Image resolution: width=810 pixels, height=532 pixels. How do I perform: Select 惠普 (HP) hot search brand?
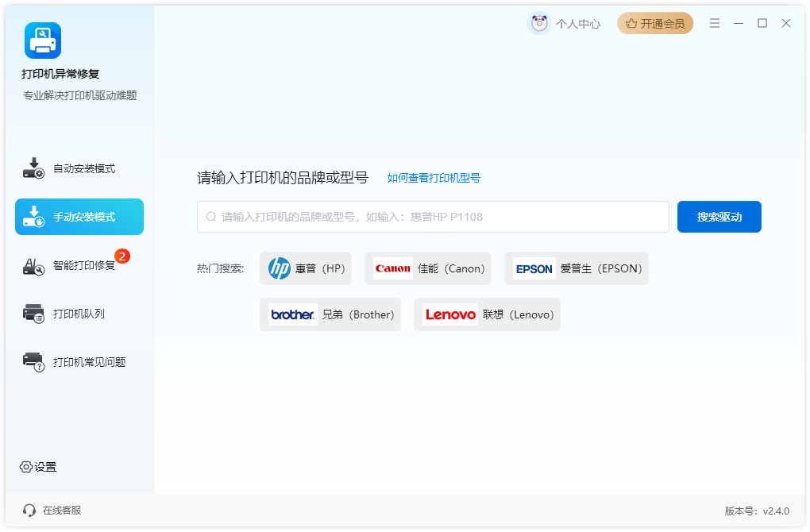(x=306, y=268)
